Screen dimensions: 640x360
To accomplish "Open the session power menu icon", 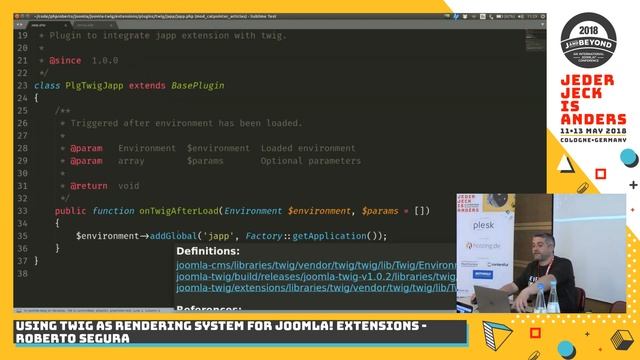I will pyautogui.click(x=543, y=17).
